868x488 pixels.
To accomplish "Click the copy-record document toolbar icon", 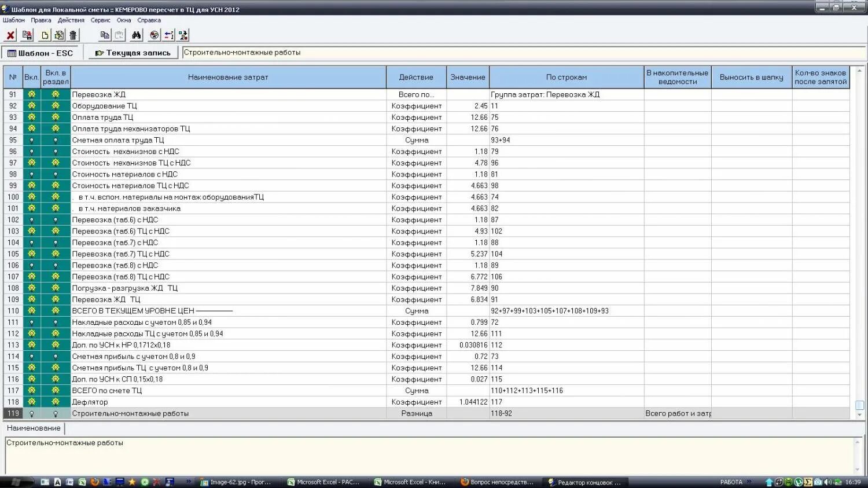I will pos(59,35).
